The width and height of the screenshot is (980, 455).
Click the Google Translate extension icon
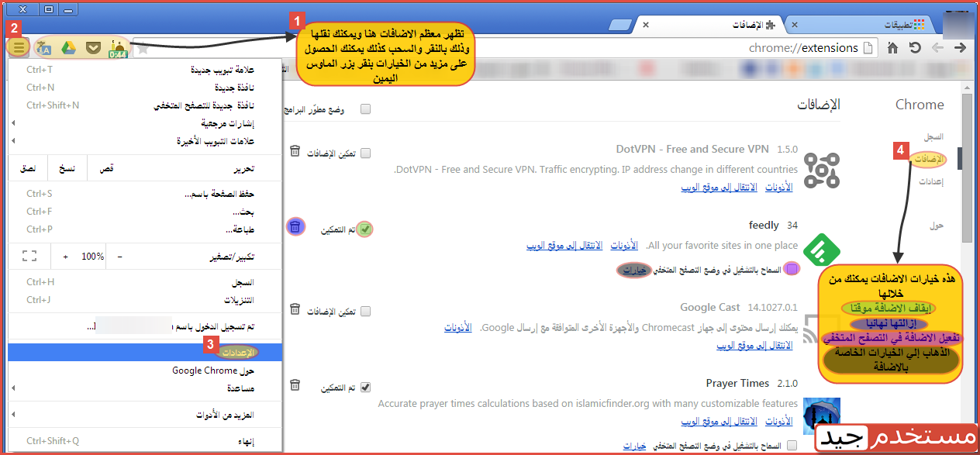tap(43, 48)
